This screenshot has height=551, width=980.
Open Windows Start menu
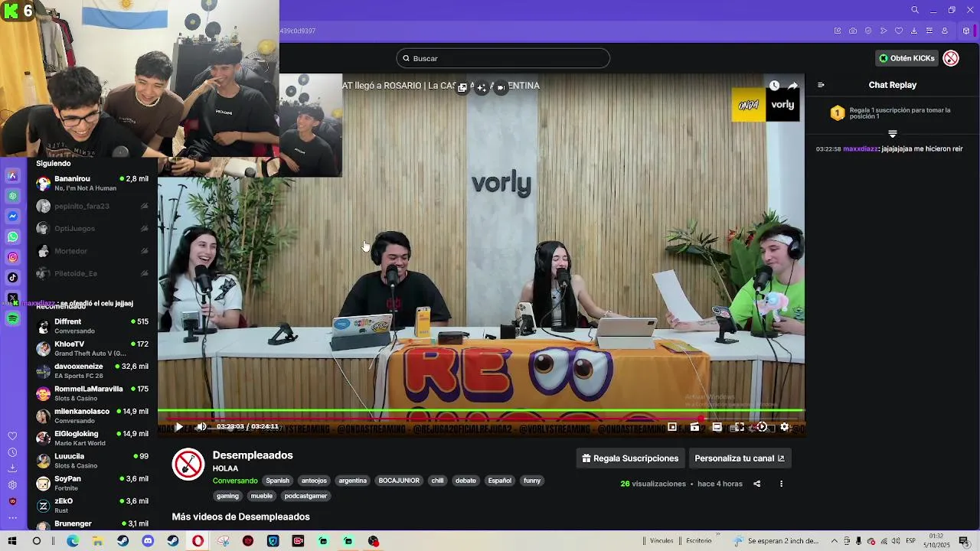pos(12,541)
